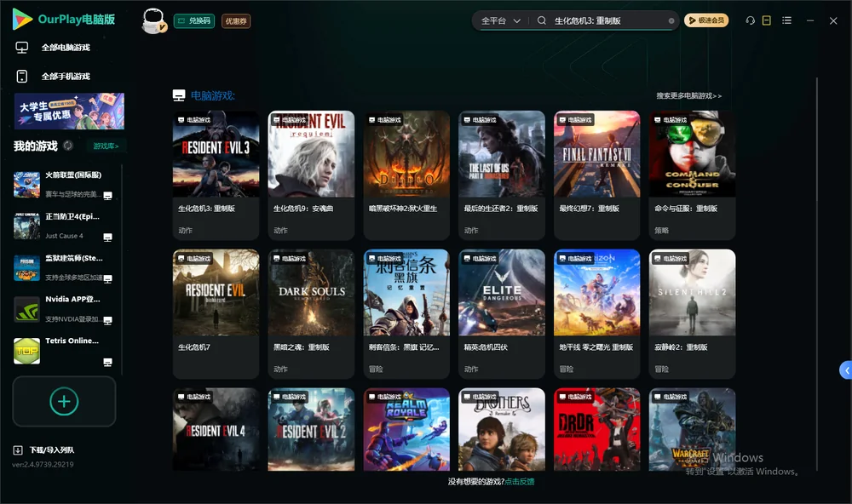
Task: Click the Nvidia APP icon
Action: tap(26, 309)
